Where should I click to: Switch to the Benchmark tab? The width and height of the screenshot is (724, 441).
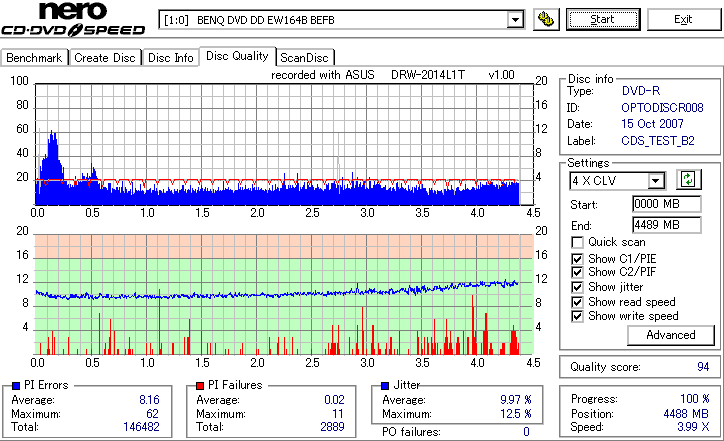click(x=34, y=58)
